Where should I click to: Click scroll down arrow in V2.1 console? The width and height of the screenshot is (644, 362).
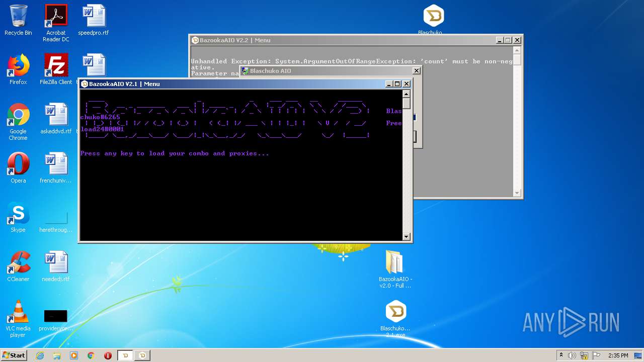click(x=407, y=236)
